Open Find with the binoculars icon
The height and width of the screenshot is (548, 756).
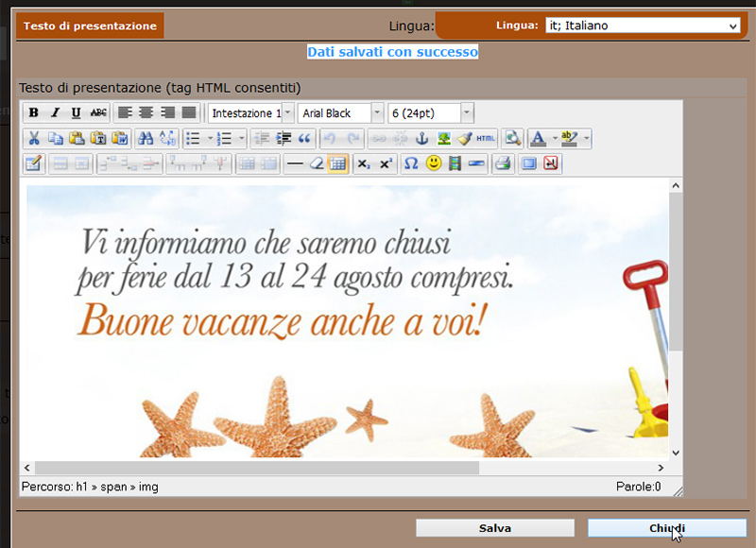pos(146,139)
